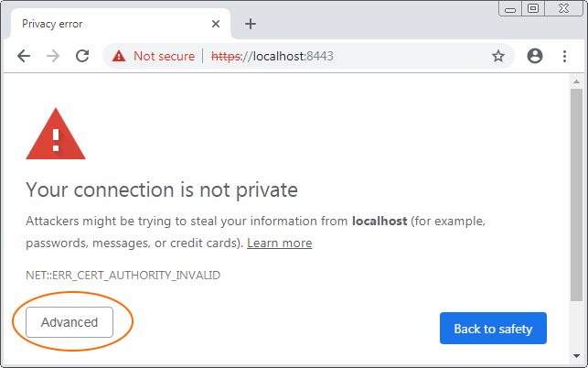The height and width of the screenshot is (368, 588).
Task: Close the Privacy error tab
Action: pos(216,24)
